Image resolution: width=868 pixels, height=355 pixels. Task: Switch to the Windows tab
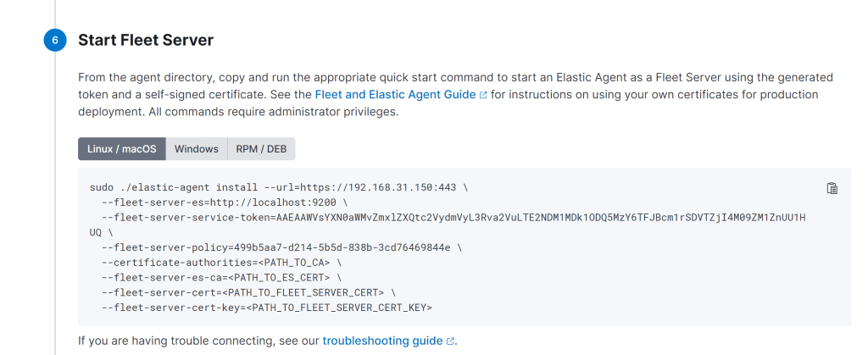click(197, 149)
